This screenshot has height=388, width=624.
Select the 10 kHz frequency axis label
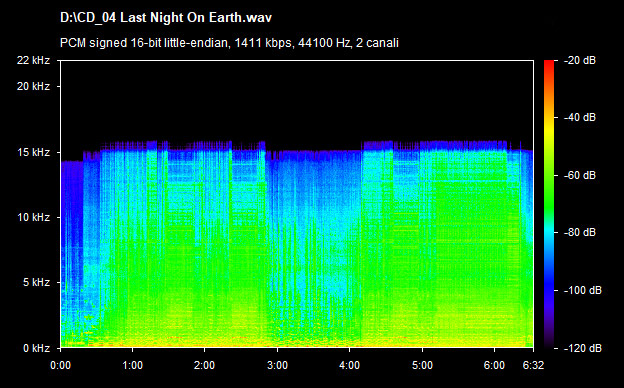33,218
